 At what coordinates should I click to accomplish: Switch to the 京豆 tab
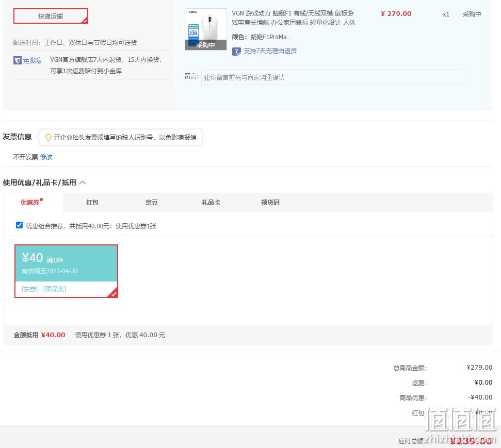point(152,203)
